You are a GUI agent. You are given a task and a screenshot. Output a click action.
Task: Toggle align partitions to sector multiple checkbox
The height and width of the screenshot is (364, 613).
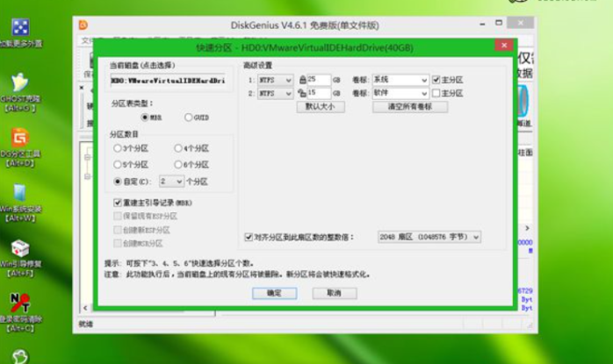pos(249,237)
